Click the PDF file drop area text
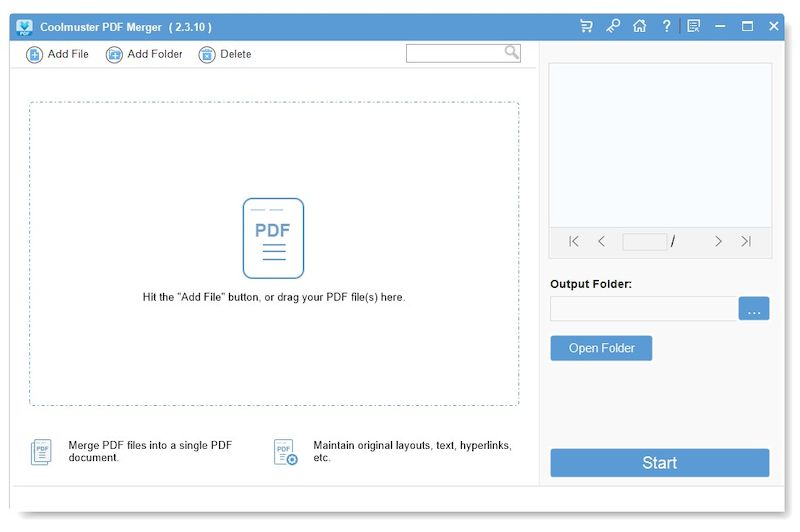Image resolution: width=800 pixels, height=532 pixels. [x=274, y=297]
